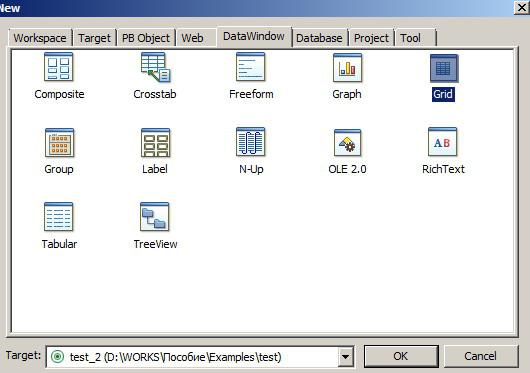Click the green target icon beside test_2
Screen dimensions: 530x373
coord(57,356)
